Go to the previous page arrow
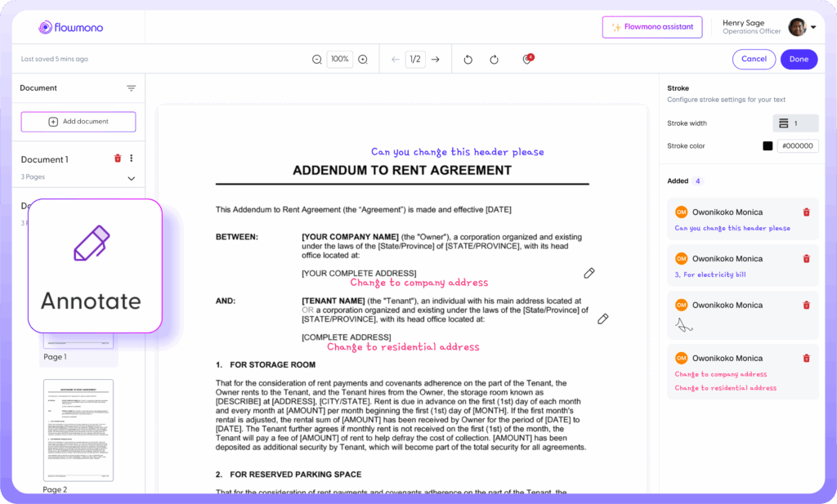The image size is (837, 504). click(396, 60)
